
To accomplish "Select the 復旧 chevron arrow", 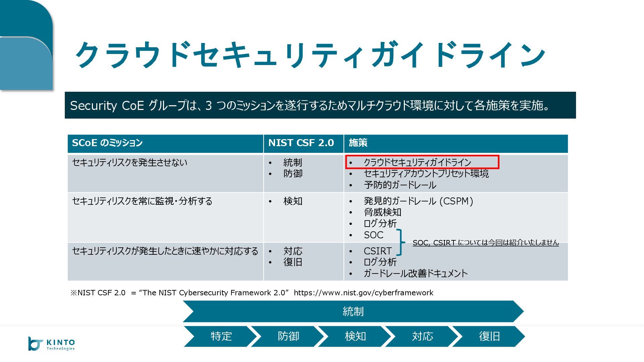I will [x=489, y=336].
